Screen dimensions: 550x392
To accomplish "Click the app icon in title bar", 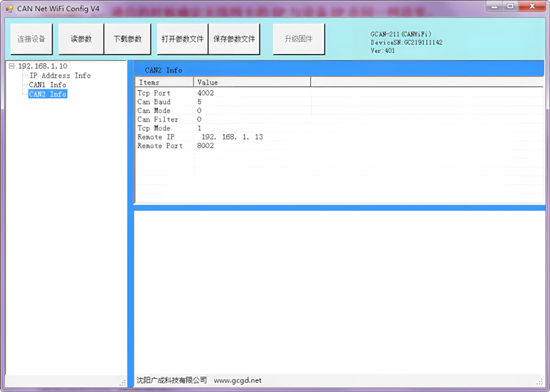I will 9,8.
